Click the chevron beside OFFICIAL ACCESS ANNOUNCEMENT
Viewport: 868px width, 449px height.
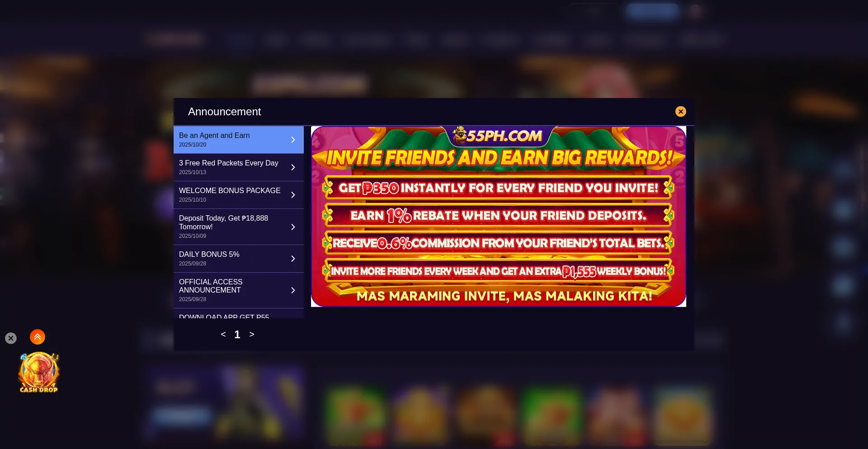(293, 290)
